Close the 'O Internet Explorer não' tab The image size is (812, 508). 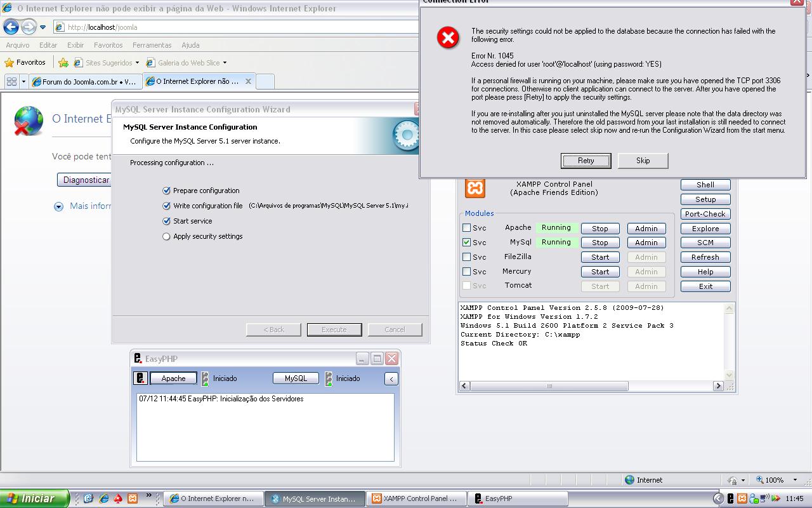coord(248,81)
